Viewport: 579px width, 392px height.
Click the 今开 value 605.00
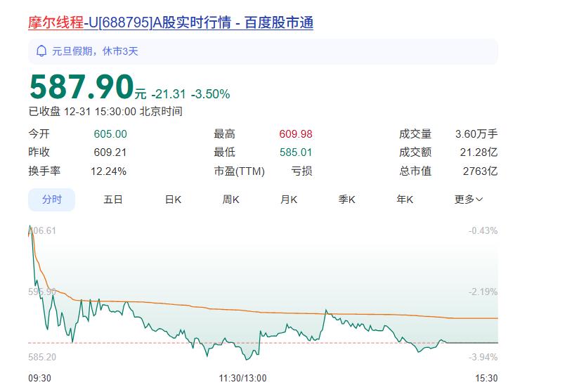(x=110, y=134)
